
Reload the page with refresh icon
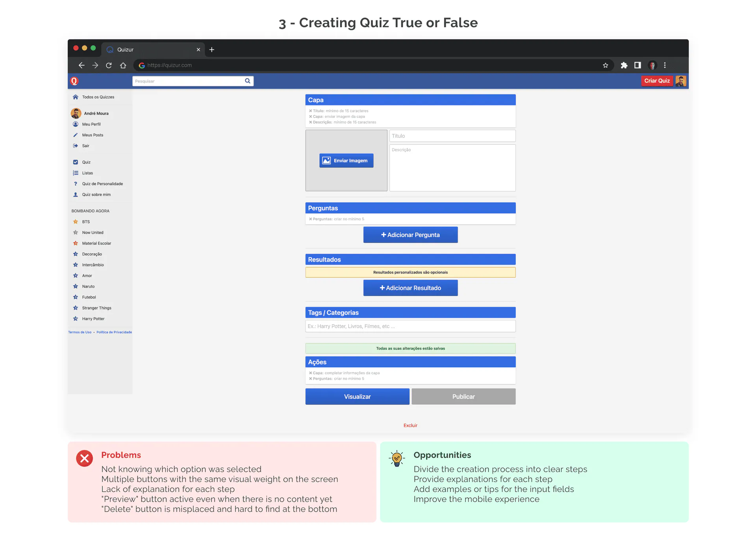tap(109, 65)
